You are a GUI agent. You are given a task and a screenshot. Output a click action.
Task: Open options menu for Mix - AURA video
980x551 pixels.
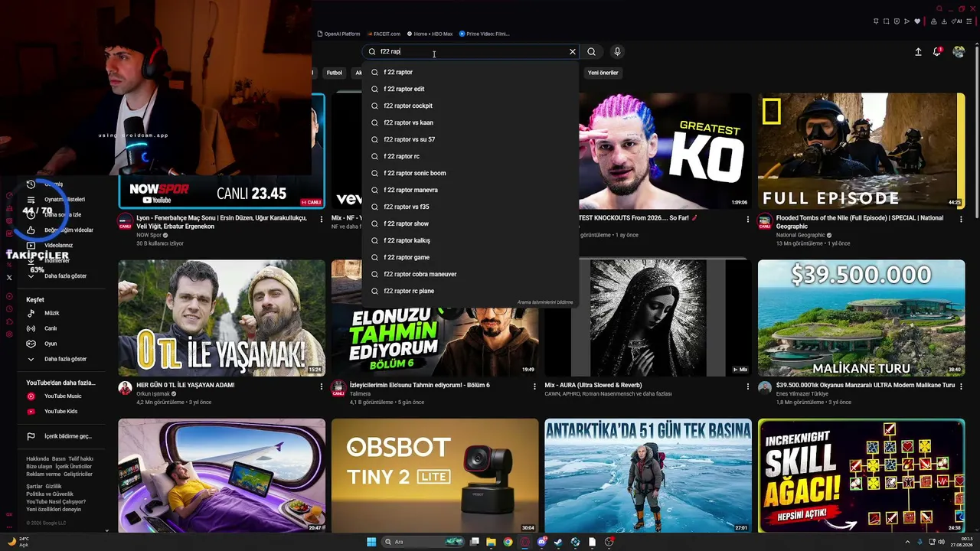pyautogui.click(x=747, y=386)
